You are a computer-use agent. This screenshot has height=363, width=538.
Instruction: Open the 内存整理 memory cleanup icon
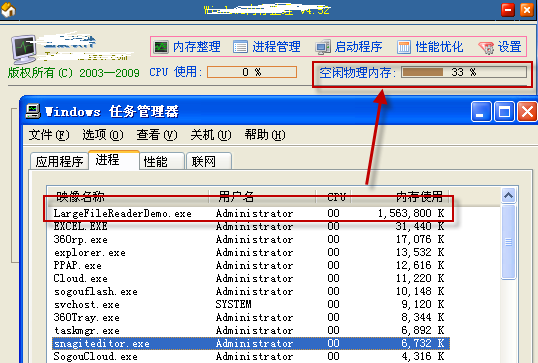click(161, 47)
